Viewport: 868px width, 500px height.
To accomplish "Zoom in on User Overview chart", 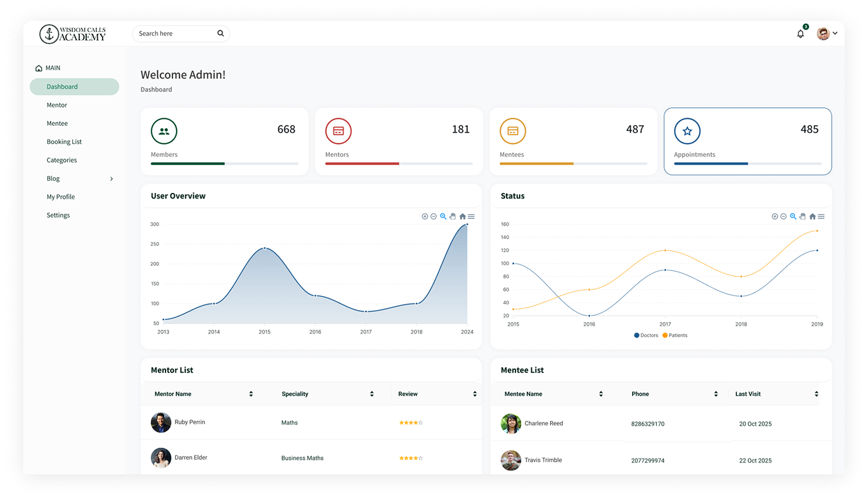I will point(425,216).
